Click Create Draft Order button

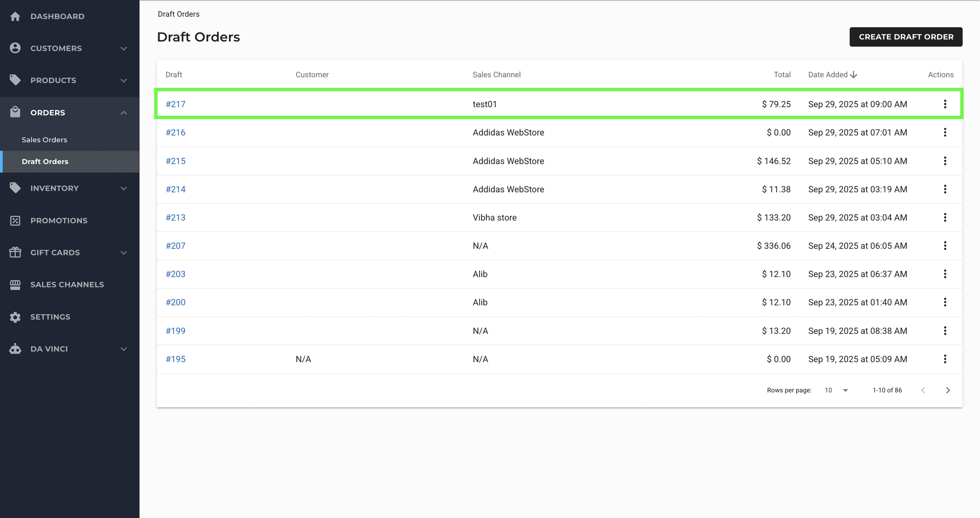(906, 37)
